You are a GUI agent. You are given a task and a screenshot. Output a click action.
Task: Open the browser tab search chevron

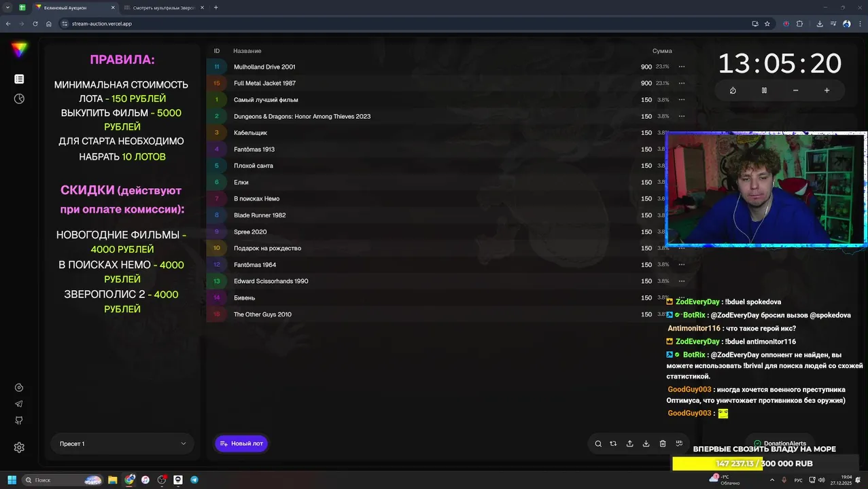[x=7, y=7]
